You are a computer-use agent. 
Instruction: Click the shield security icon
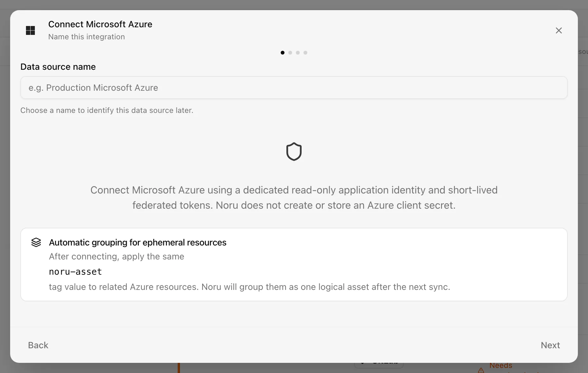coord(294,152)
